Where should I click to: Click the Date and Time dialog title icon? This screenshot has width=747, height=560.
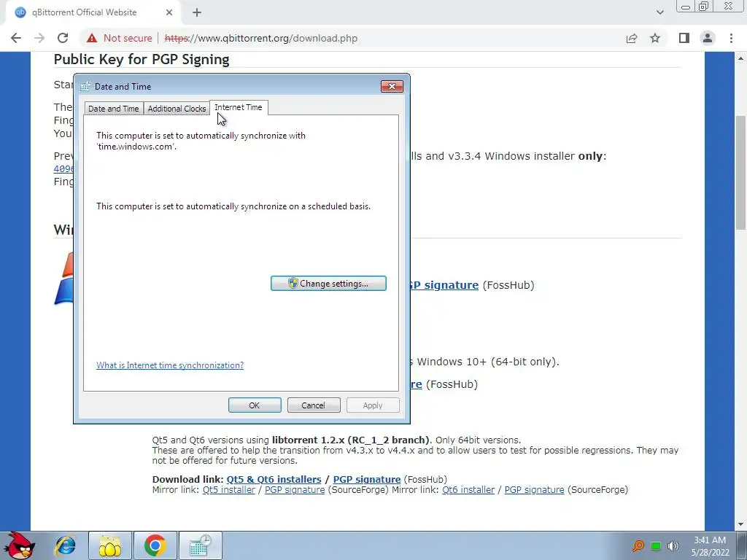pyautogui.click(x=85, y=86)
